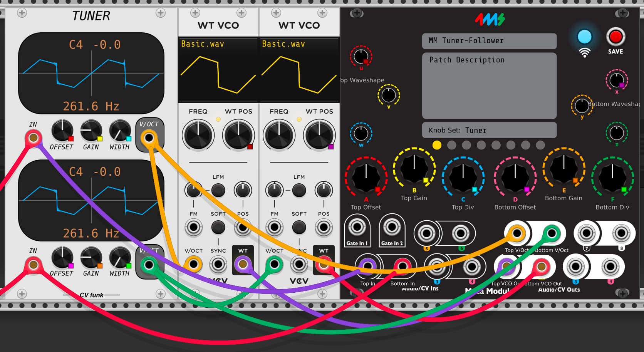Select the first yellow knob set page dot

pyautogui.click(x=437, y=145)
